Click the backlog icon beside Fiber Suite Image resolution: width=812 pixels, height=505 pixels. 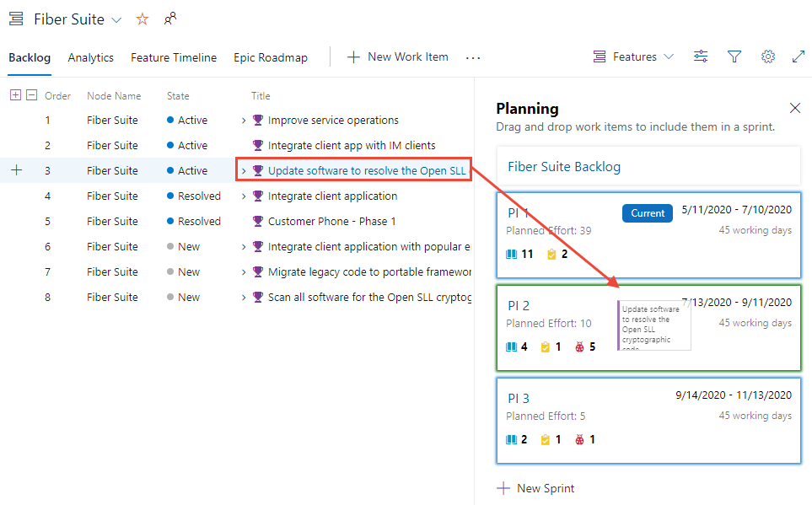pos(16,19)
